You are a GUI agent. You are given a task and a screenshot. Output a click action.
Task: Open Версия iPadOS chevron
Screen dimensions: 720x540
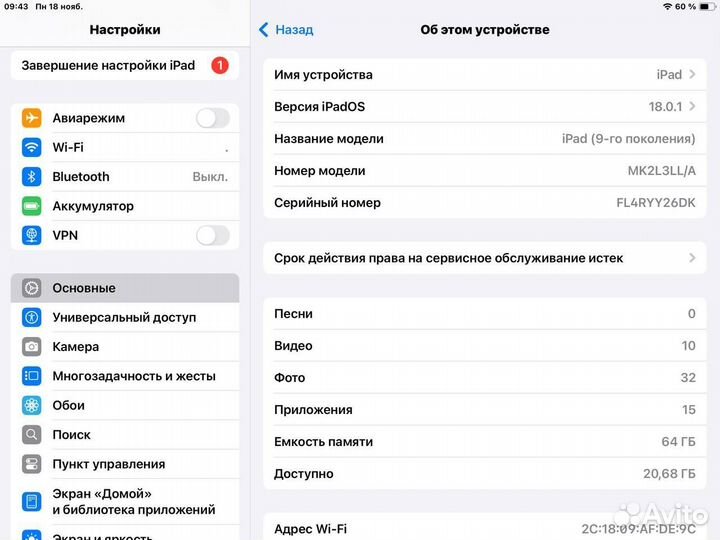(x=692, y=107)
